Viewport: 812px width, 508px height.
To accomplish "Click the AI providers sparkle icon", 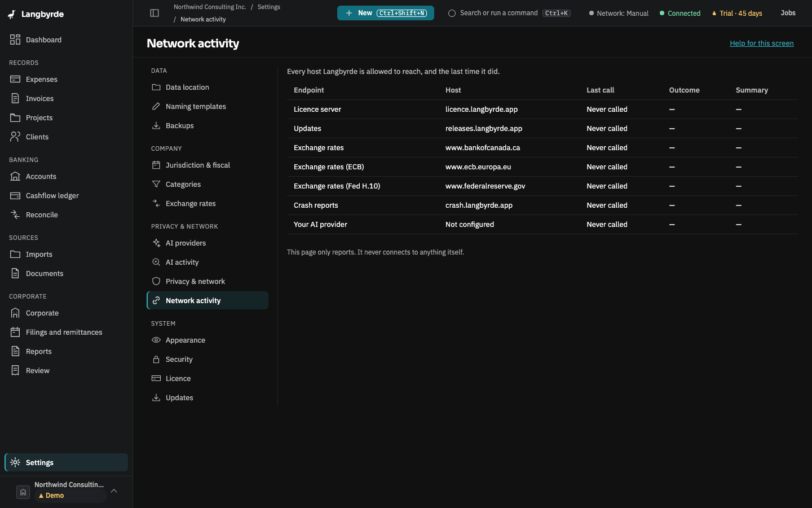I will point(156,243).
